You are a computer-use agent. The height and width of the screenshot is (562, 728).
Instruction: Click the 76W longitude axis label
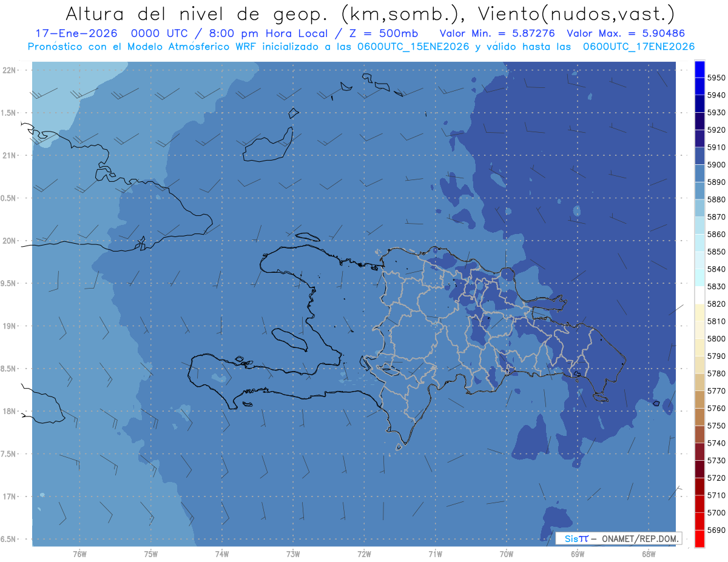pos(79,554)
